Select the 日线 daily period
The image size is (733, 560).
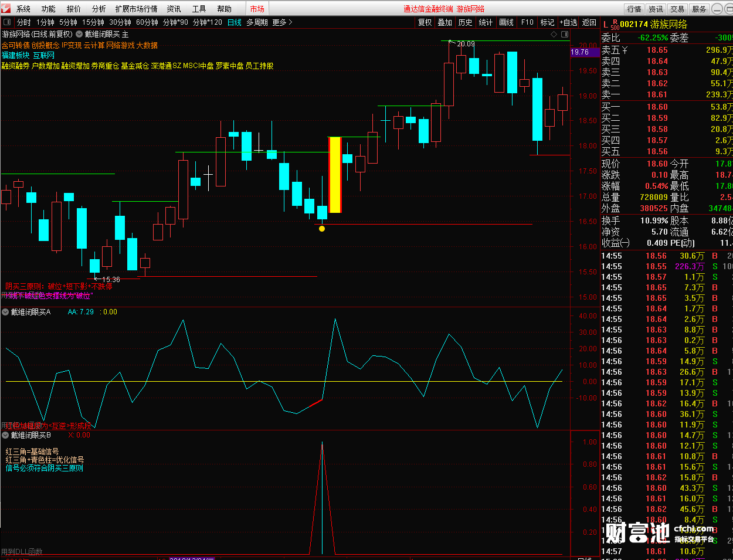tap(234, 22)
